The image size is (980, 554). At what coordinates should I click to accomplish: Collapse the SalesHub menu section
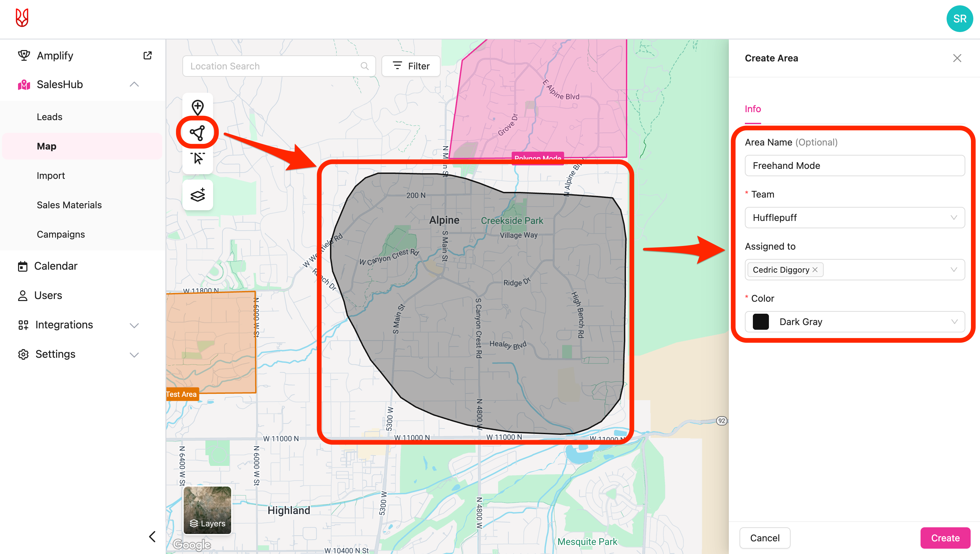134,84
